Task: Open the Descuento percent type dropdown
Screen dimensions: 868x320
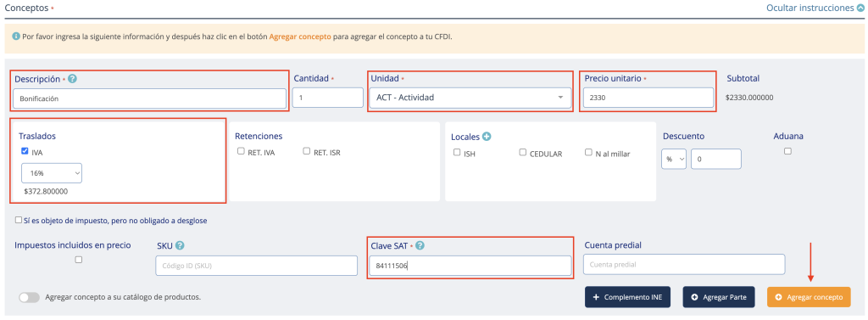Action: click(674, 160)
